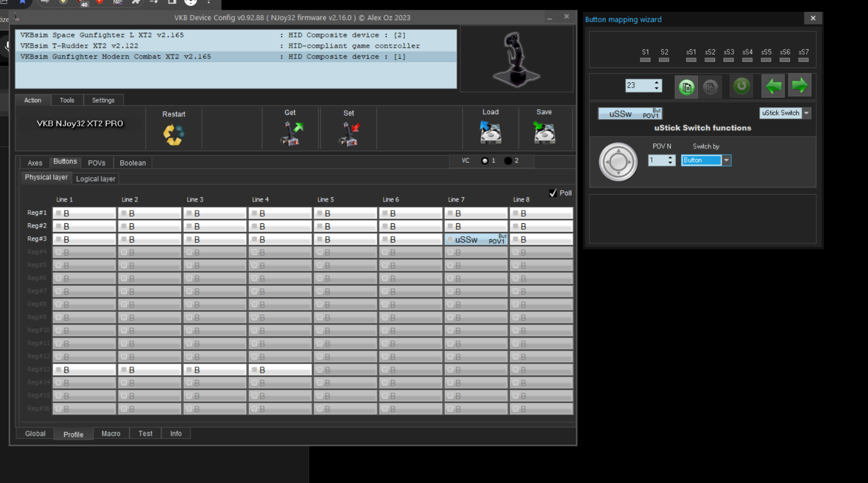Select VC radio button 1

coord(485,160)
